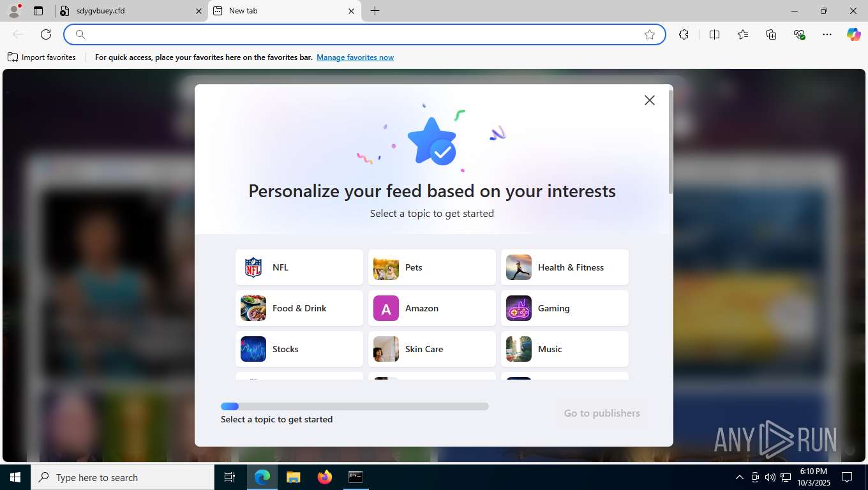868x490 pixels.
Task: Open the Collections icon
Action: 771,34
